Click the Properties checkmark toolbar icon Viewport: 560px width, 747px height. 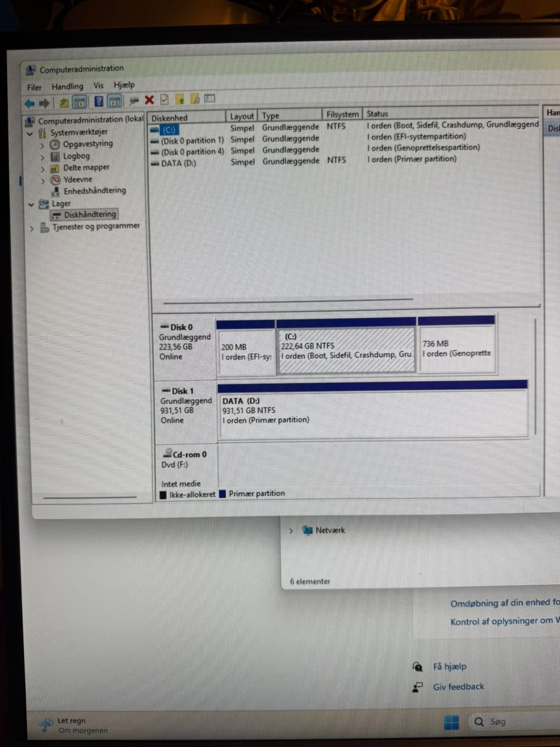[164, 100]
